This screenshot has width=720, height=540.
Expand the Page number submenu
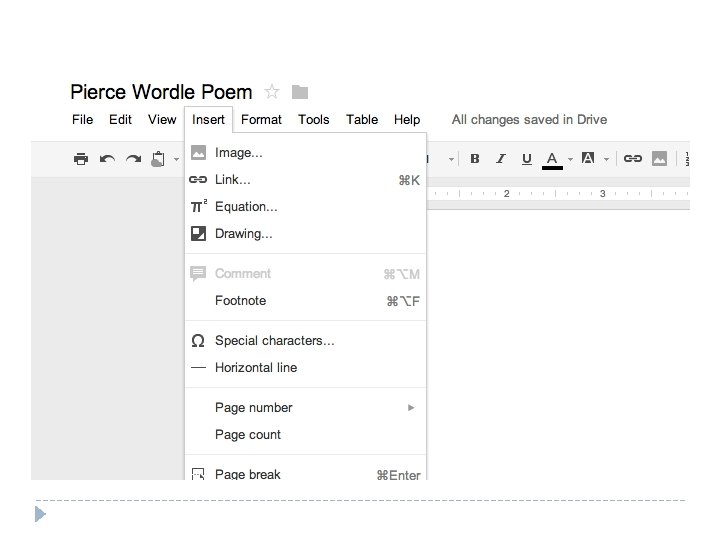point(305,408)
